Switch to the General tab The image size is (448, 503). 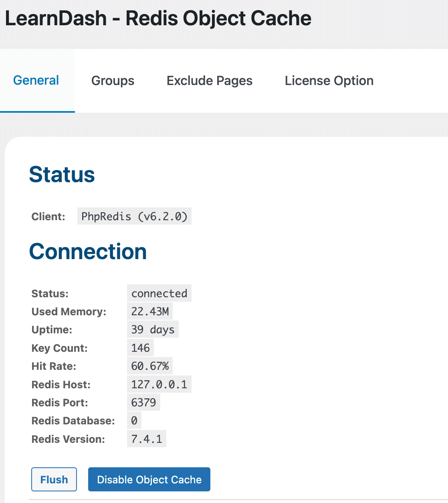tap(37, 81)
